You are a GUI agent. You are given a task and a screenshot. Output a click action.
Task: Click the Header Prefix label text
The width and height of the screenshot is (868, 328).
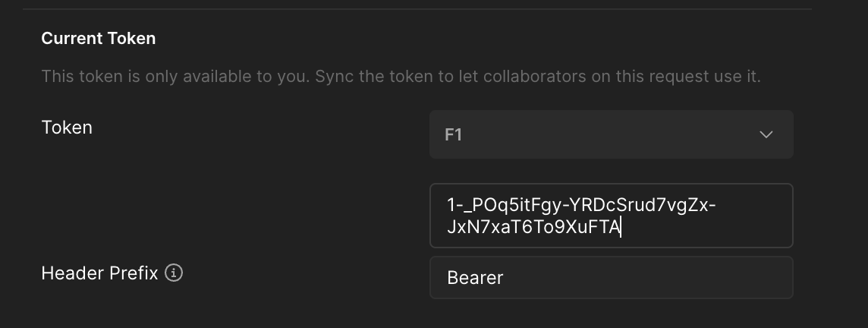tap(99, 273)
